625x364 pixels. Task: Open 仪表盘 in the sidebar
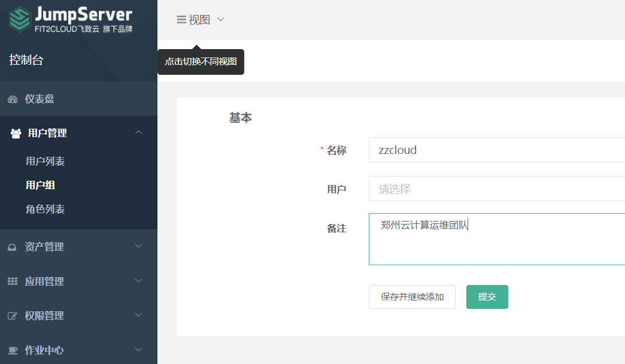pos(78,99)
